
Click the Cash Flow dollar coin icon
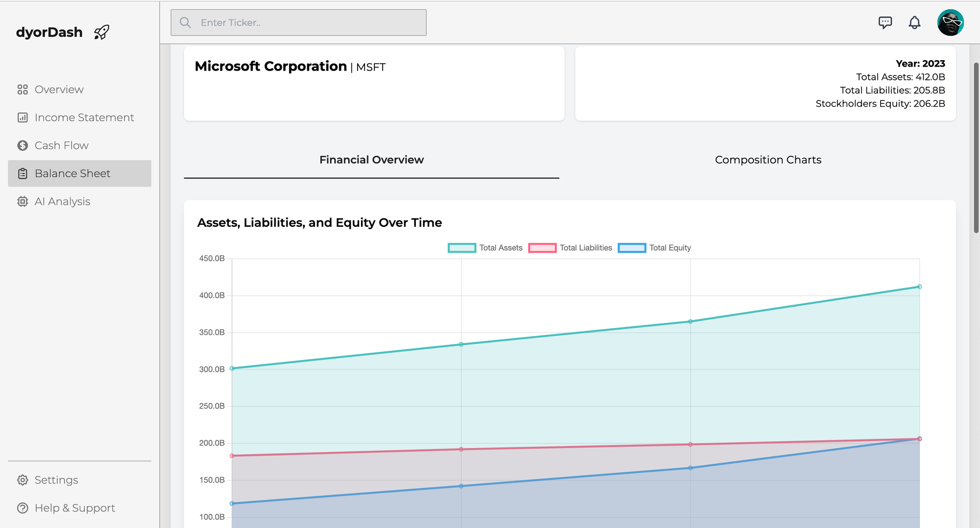pyautogui.click(x=23, y=145)
